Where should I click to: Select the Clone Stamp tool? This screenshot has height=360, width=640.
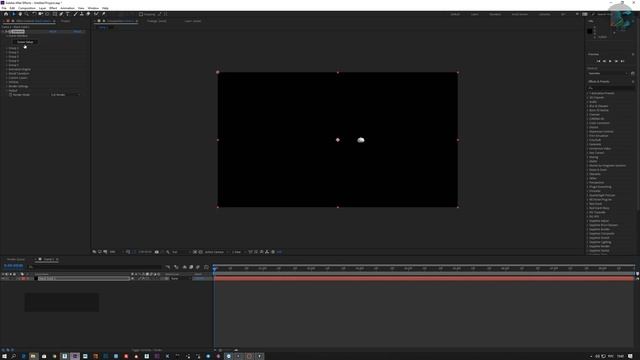pyautogui.click(x=82, y=14)
